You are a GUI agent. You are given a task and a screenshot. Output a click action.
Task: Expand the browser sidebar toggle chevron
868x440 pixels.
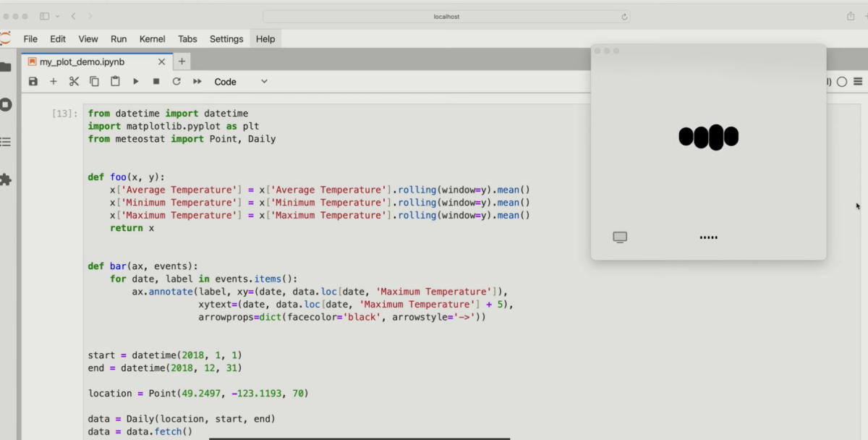58,16
